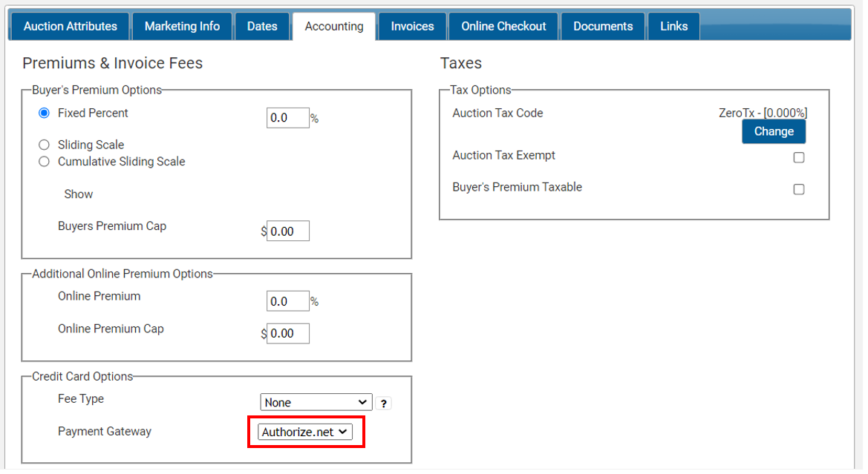Enable the Buyer's Premium Taxable checkbox
Image resolution: width=868 pixels, height=474 pixels.
[799, 189]
